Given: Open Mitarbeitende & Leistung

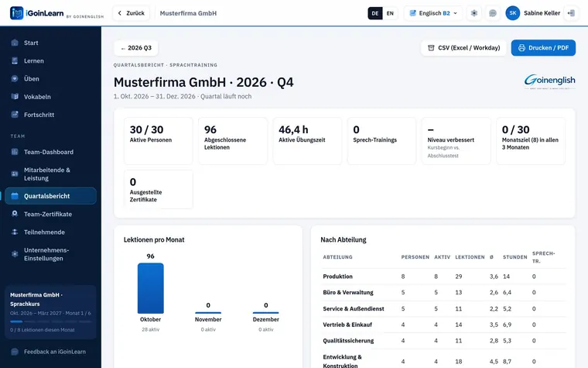Looking at the screenshot, I should tap(50, 174).
